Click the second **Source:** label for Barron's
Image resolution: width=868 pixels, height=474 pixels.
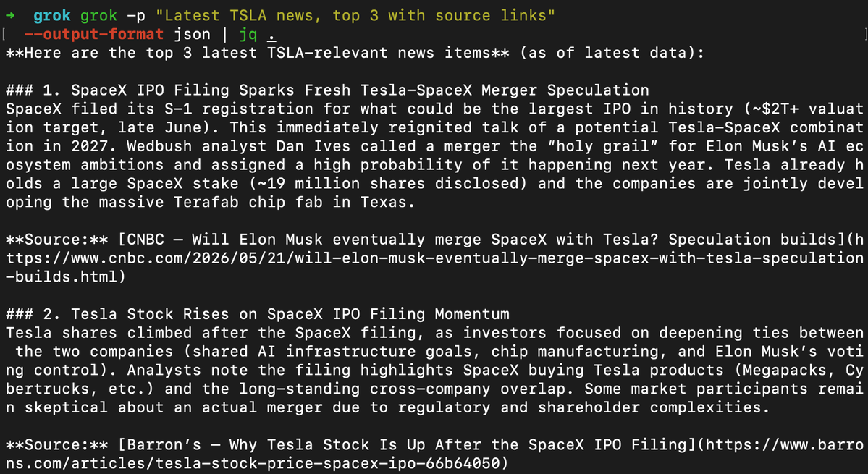tap(57, 444)
